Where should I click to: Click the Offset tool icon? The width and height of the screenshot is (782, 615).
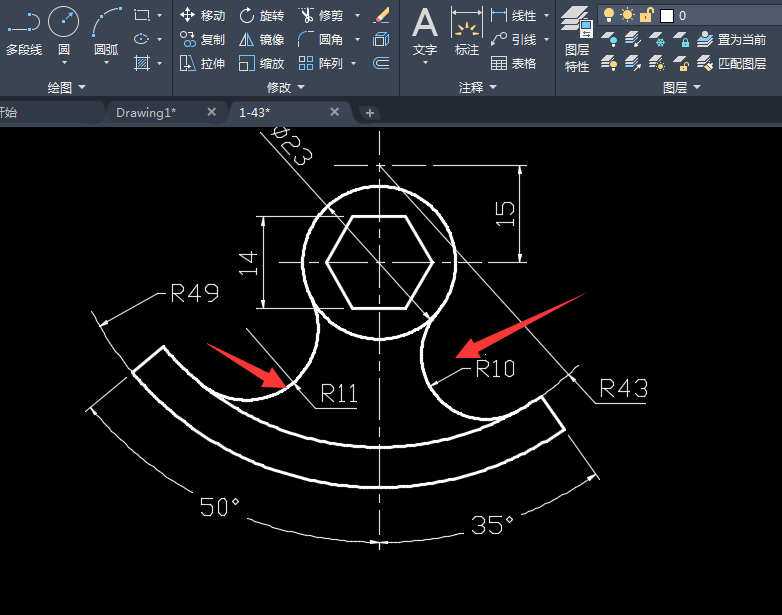381,63
